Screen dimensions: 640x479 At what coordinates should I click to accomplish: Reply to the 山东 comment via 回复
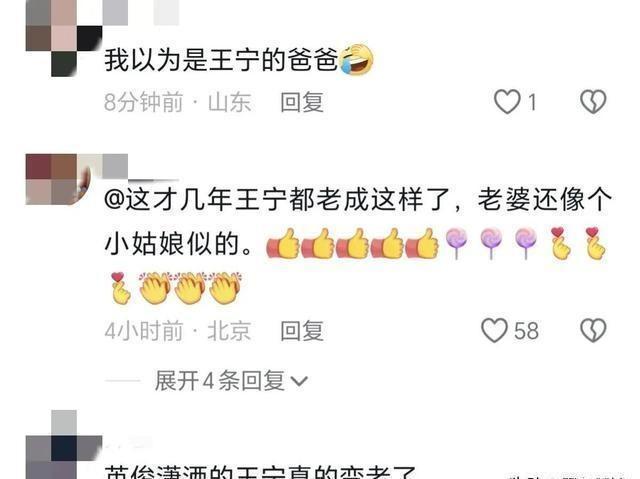[302, 102]
